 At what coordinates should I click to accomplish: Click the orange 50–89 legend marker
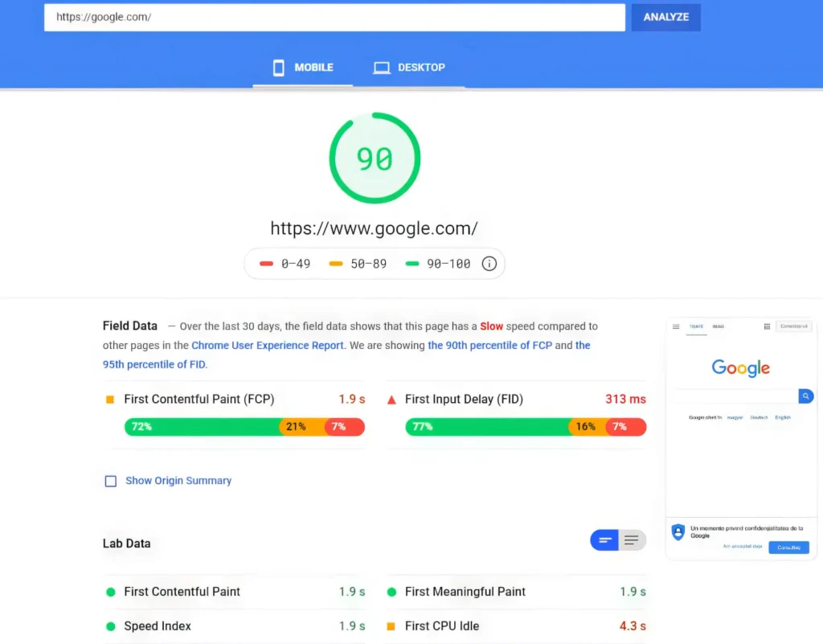336,264
